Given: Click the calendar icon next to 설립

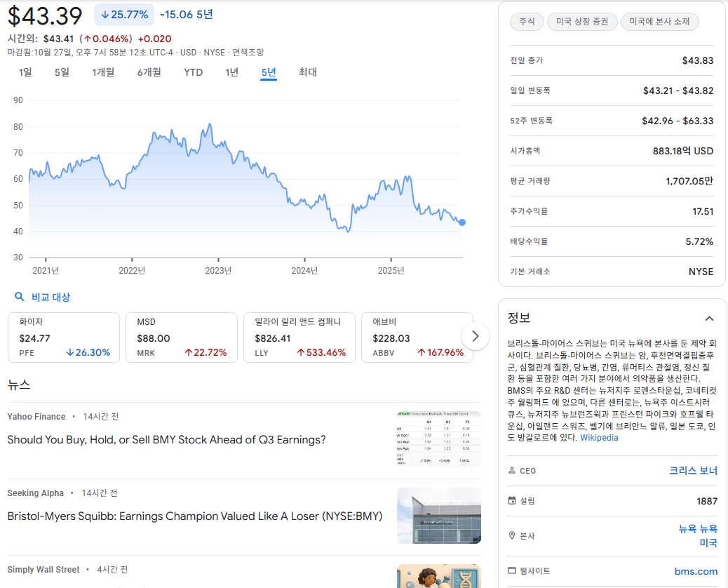Looking at the screenshot, I should coord(512,501).
